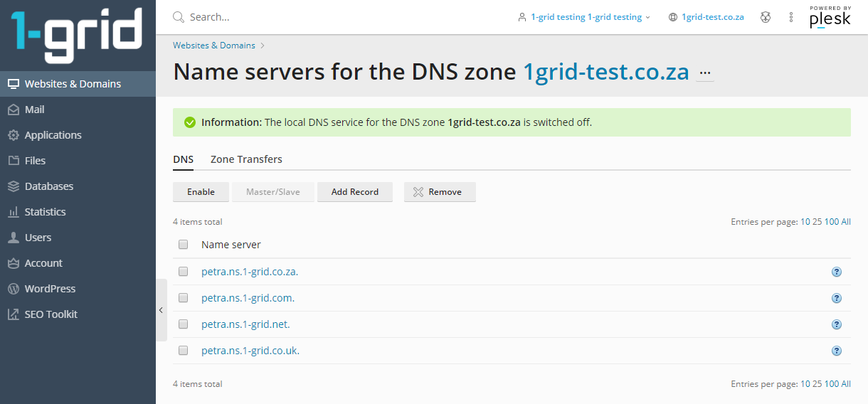Open SEO Toolkit in the sidebar
This screenshot has height=404, width=868.
78,314
